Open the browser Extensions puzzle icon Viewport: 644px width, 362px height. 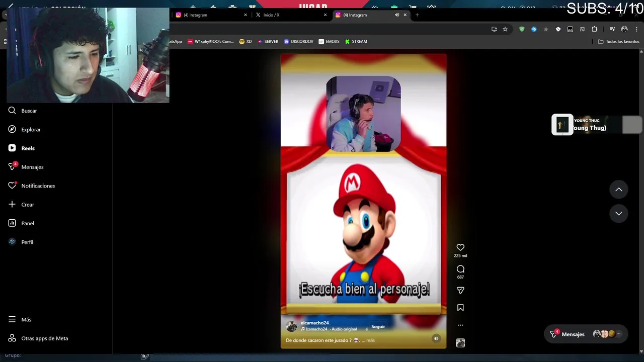tap(594, 29)
